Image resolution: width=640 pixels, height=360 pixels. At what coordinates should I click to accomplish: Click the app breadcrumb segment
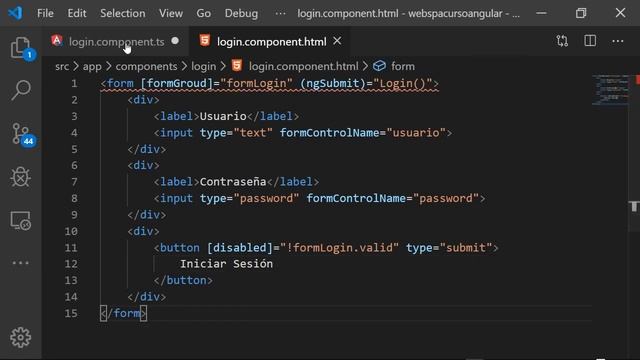click(92, 66)
